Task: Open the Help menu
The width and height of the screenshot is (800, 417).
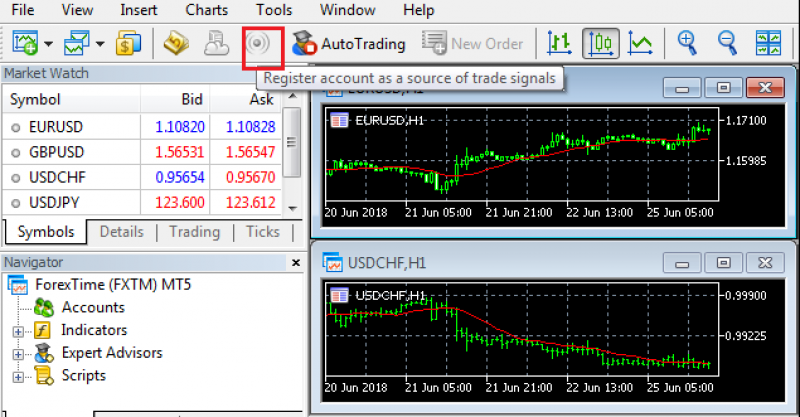Action: click(418, 10)
